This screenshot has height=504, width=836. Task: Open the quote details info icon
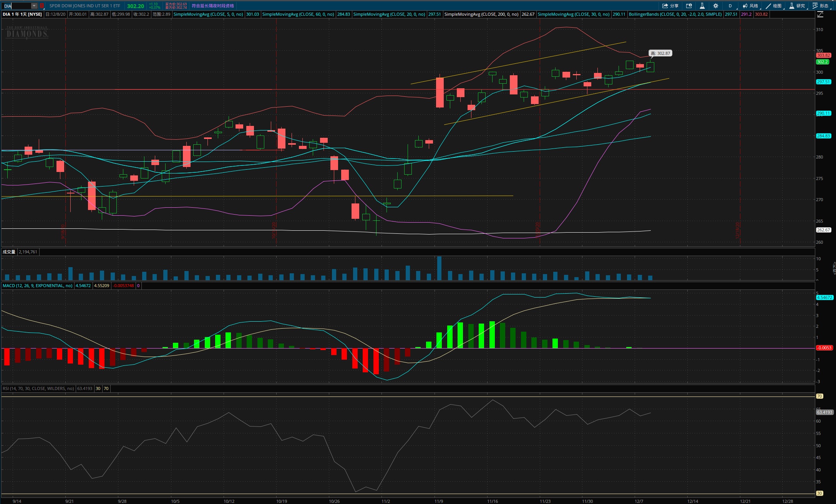pos(689,6)
